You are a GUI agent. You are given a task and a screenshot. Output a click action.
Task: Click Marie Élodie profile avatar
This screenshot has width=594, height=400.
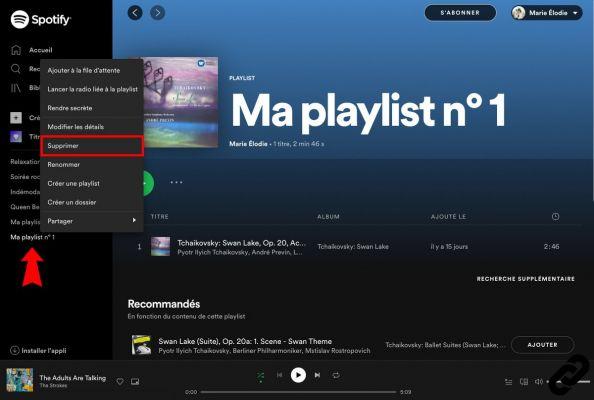tap(519, 13)
